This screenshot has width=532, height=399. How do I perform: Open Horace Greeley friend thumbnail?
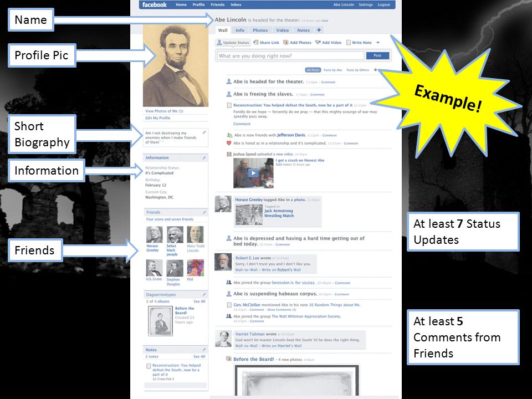[154, 234]
